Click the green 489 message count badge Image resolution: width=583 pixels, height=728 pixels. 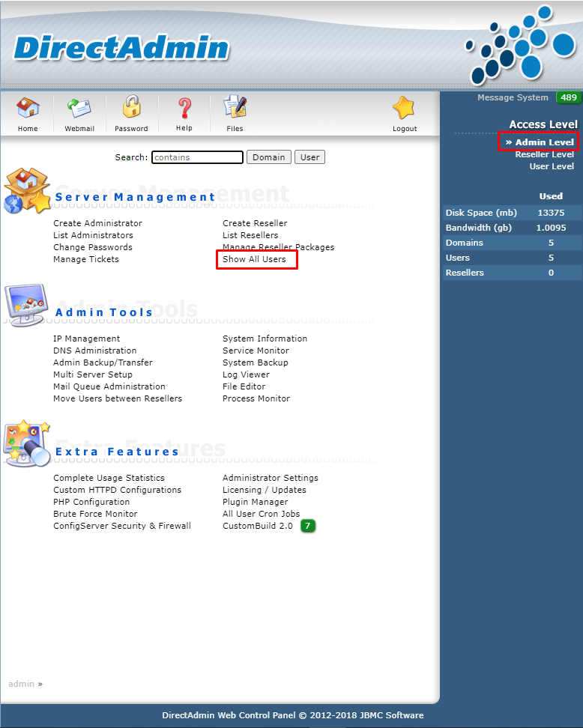click(568, 98)
